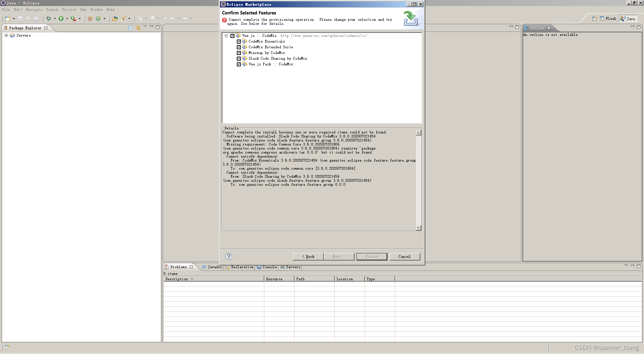Switch to the Declaration tab

[x=239, y=267]
